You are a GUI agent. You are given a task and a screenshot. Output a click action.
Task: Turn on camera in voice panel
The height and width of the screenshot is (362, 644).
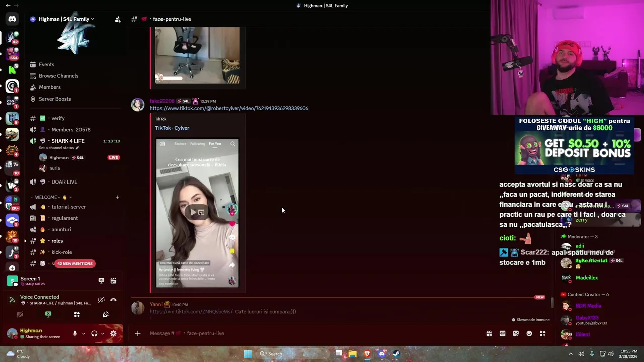coord(20,314)
